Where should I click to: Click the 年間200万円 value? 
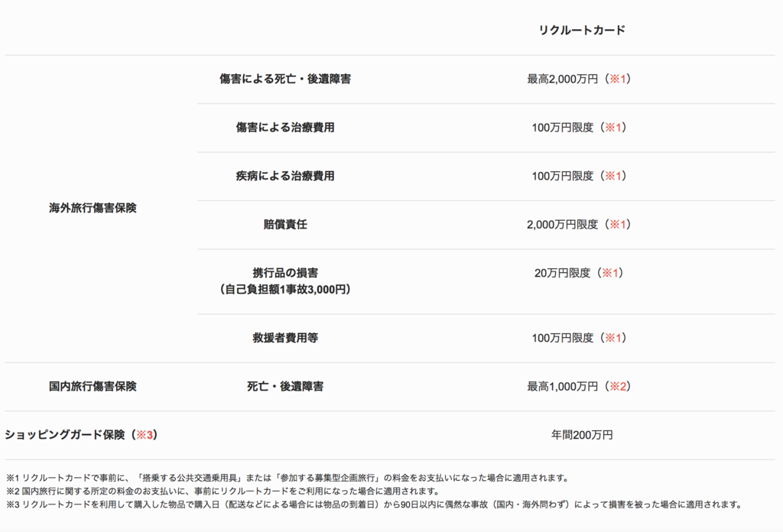click(582, 435)
